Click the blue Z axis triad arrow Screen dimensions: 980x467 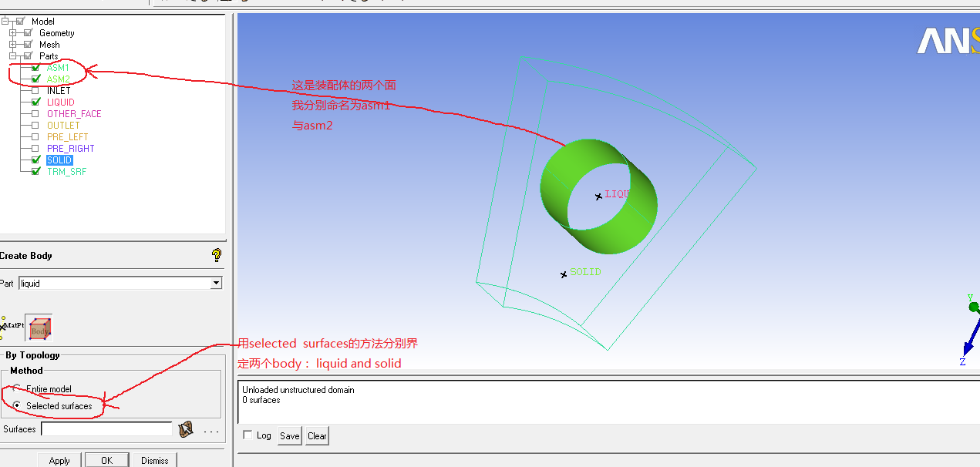click(x=968, y=340)
